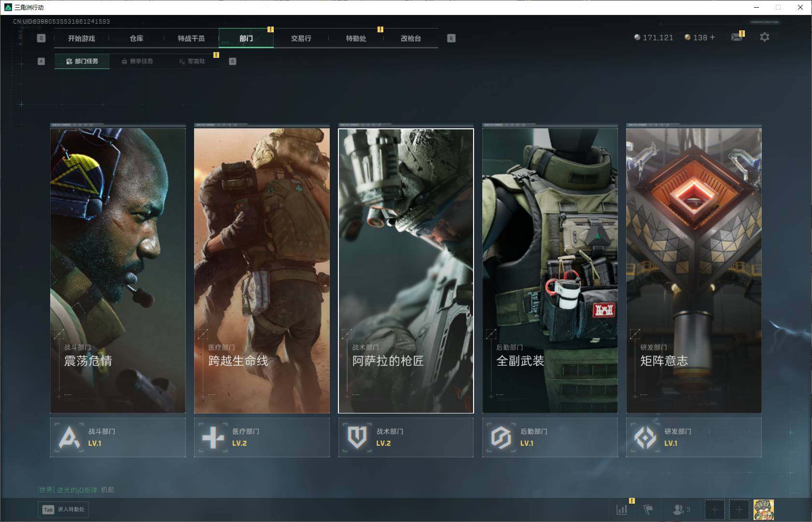
Task: Open the mail inbox envelope icon
Action: (x=736, y=38)
